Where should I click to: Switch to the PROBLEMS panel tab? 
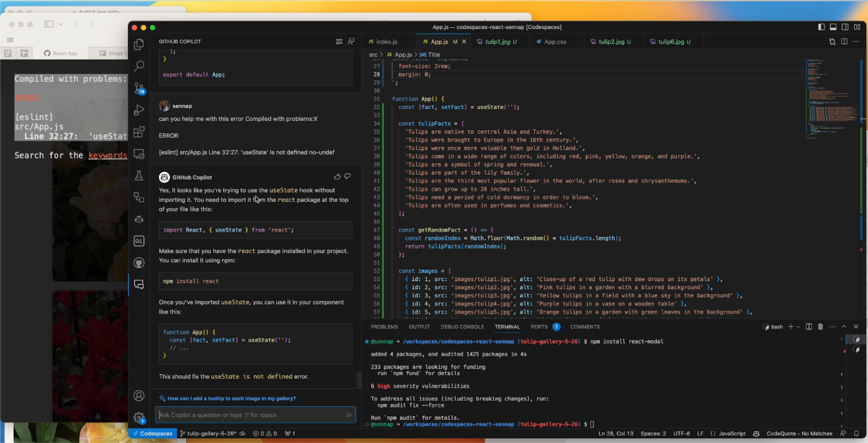click(384, 327)
